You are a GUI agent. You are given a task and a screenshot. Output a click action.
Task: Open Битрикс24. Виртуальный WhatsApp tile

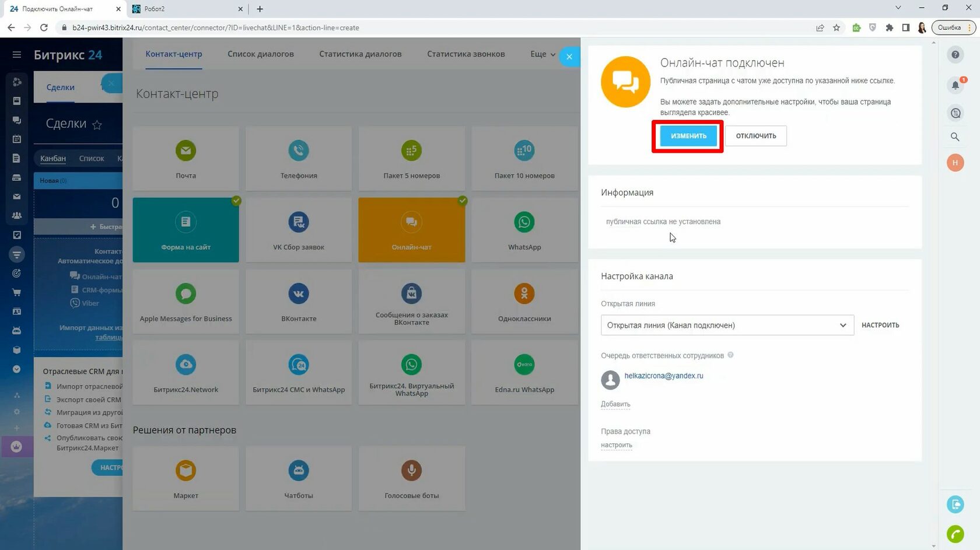(411, 373)
